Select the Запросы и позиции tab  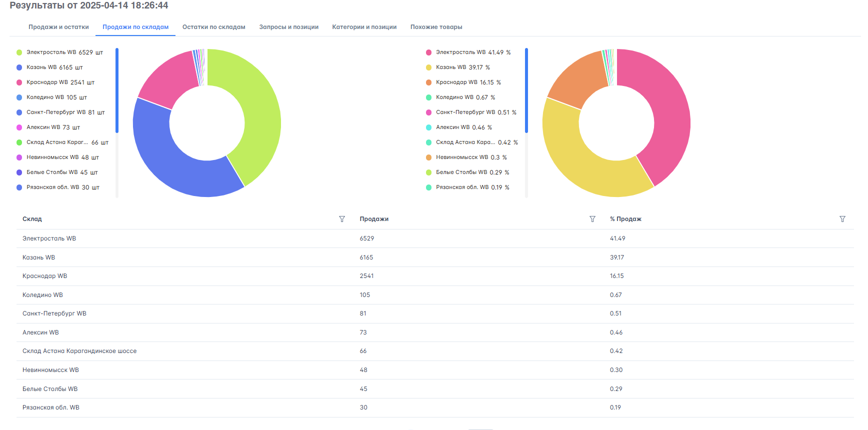click(288, 27)
